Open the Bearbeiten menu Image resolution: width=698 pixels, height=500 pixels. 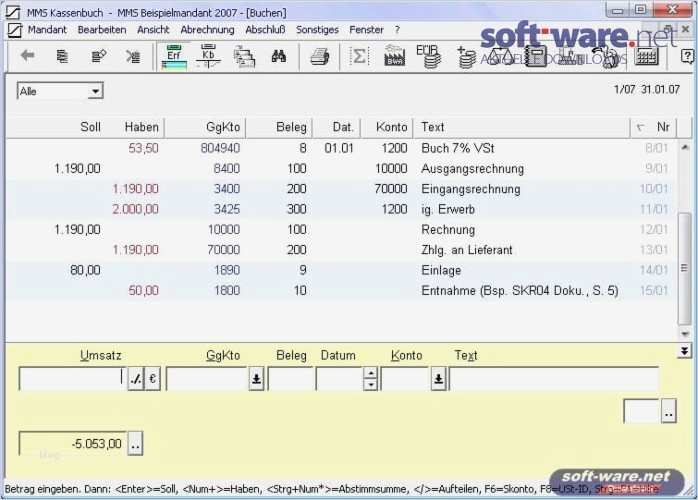click(102, 30)
